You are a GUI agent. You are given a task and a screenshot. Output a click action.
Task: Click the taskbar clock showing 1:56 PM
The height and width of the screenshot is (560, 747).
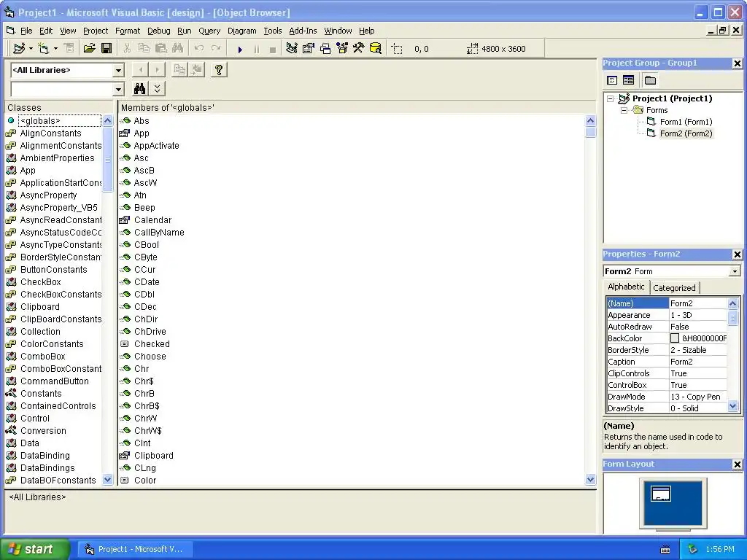[720, 549]
